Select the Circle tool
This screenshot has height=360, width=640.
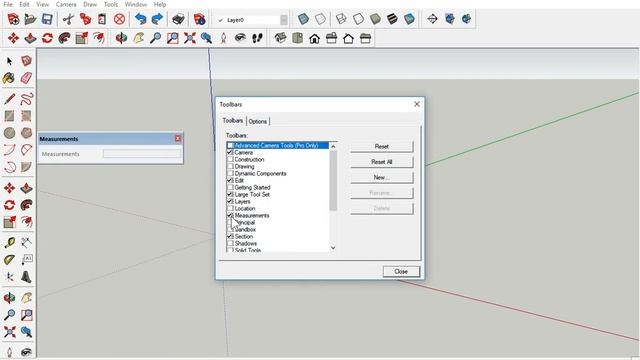coord(9,133)
